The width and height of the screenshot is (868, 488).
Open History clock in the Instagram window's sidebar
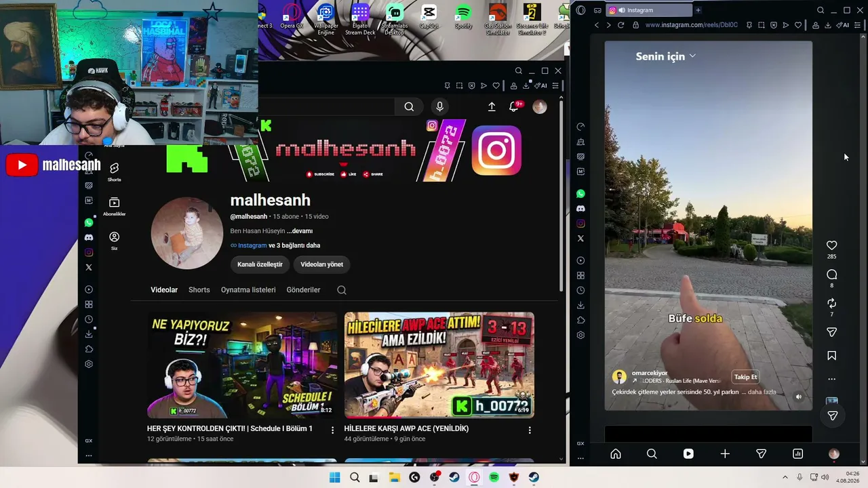tap(580, 290)
